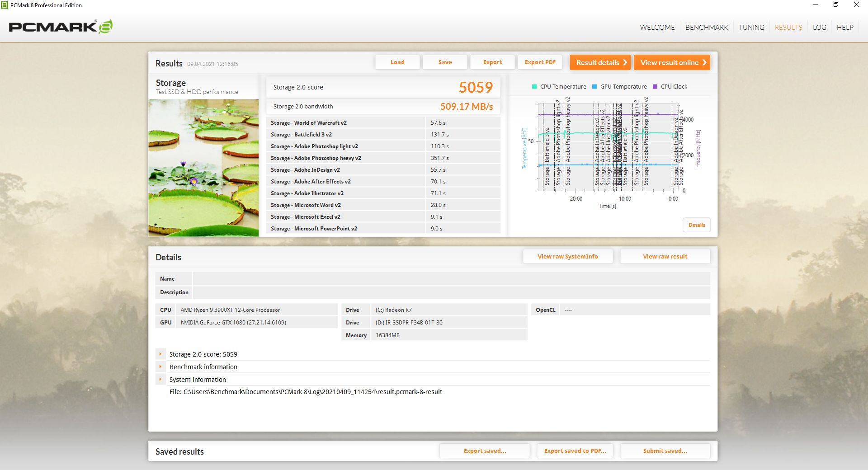Open the TUNING tab
Viewport: 868px width, 470px height.
(751, 27)
